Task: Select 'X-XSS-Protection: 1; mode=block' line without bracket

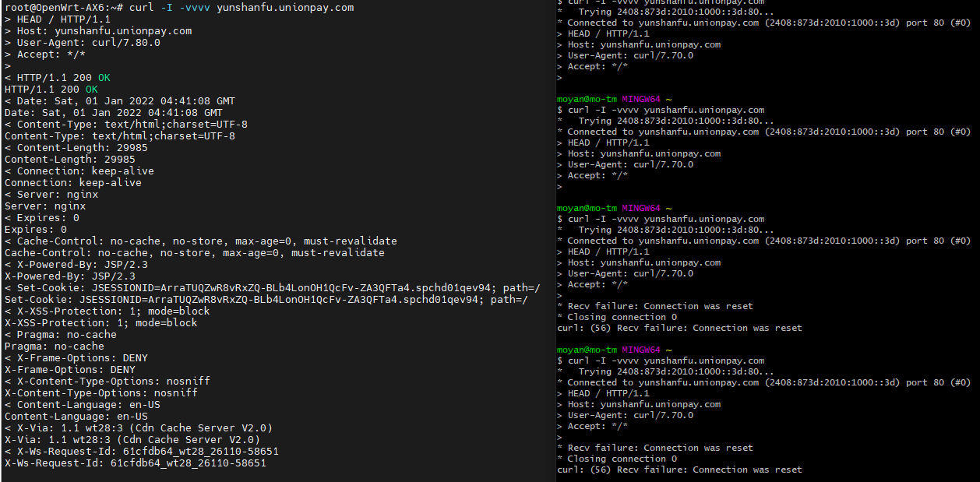Action: pos(100,323)
